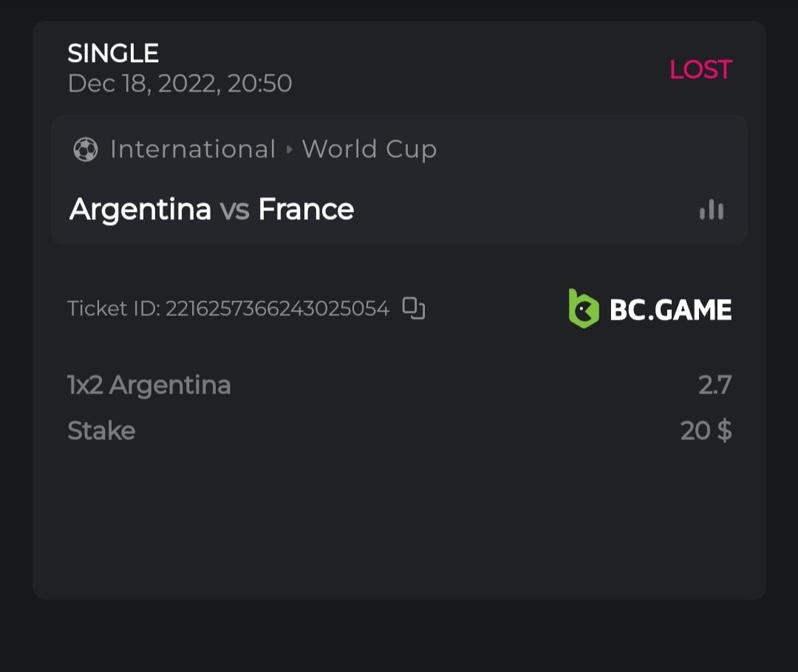Click empty area below the Stake row
This screenshot has height=672, width=798.
point(399,517)
